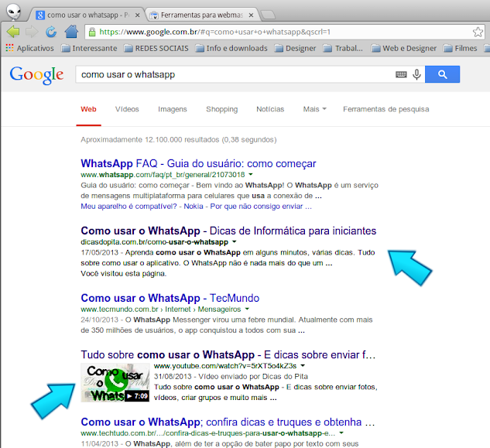Expand the Mais dropdown menu

314,109
